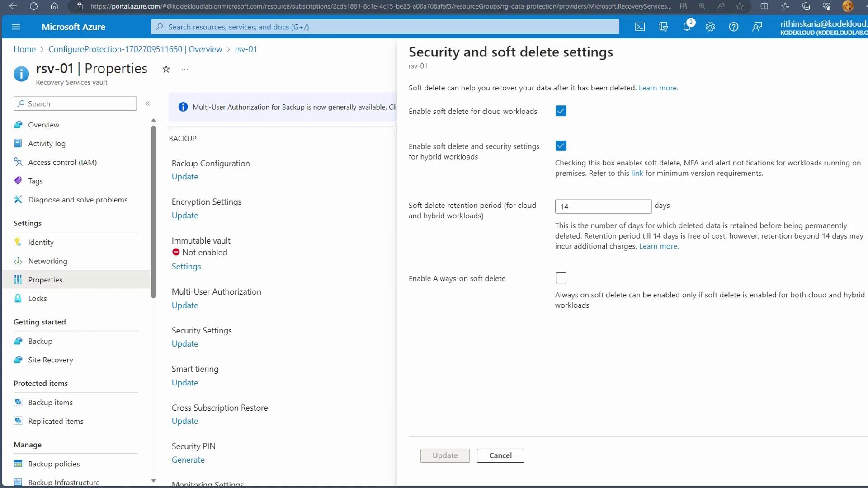Open Backup policies menu item
This screenshot has height=488, width=868.
(x=54, y=464)
